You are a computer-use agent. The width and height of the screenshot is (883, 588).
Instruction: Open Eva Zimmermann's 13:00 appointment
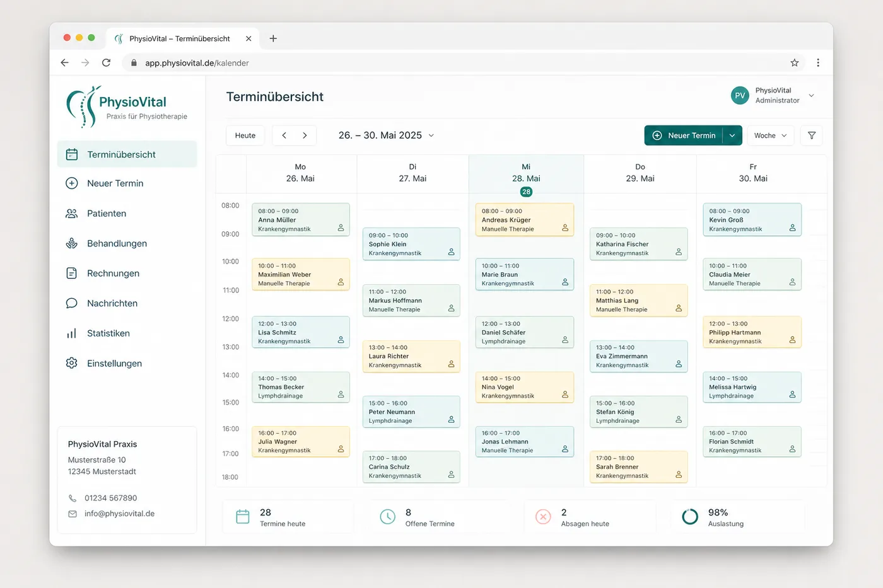coord(638,356)
